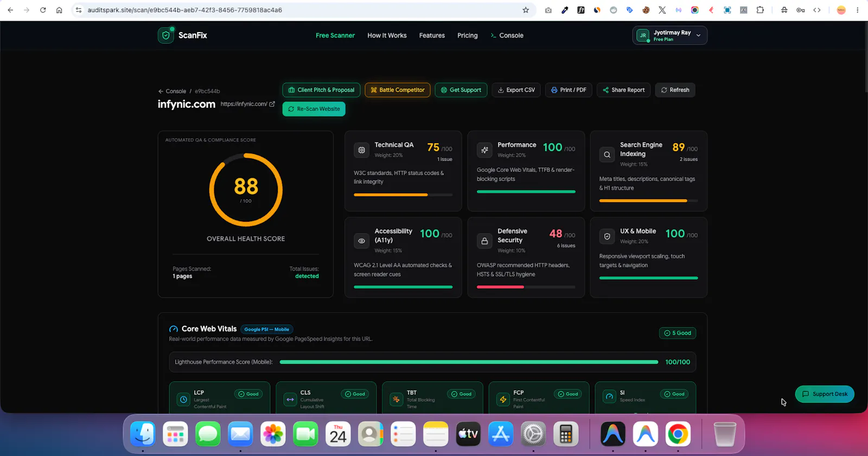The width and height of the screenshot is (868, 456).
Task: Click the Google PSI — Mobile badge
Action: pyautogui.click(x=267, y=329)
